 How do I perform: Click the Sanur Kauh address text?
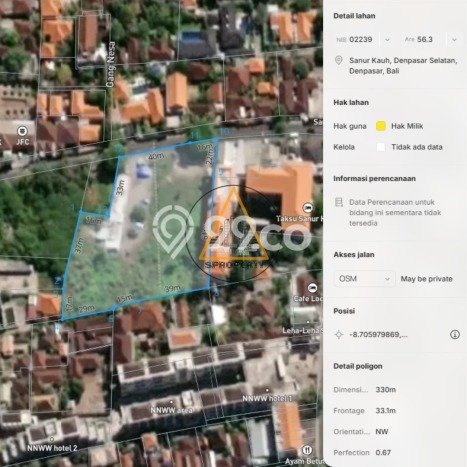coord(403,66)
